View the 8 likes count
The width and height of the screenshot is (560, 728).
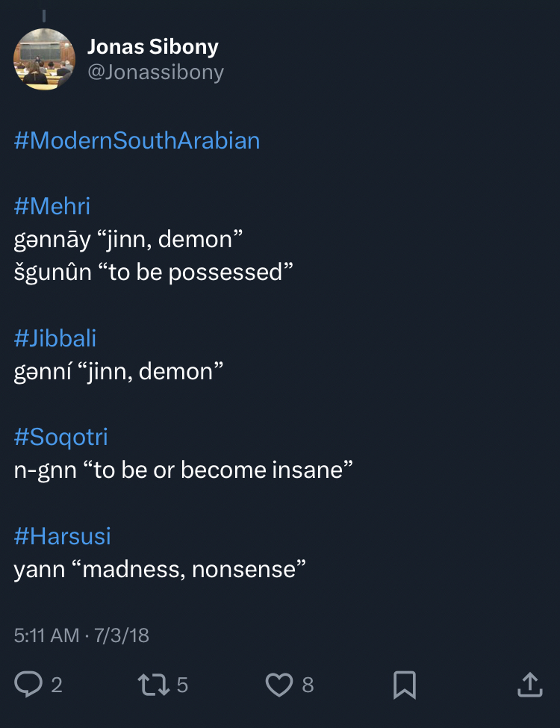coord(308,685)
